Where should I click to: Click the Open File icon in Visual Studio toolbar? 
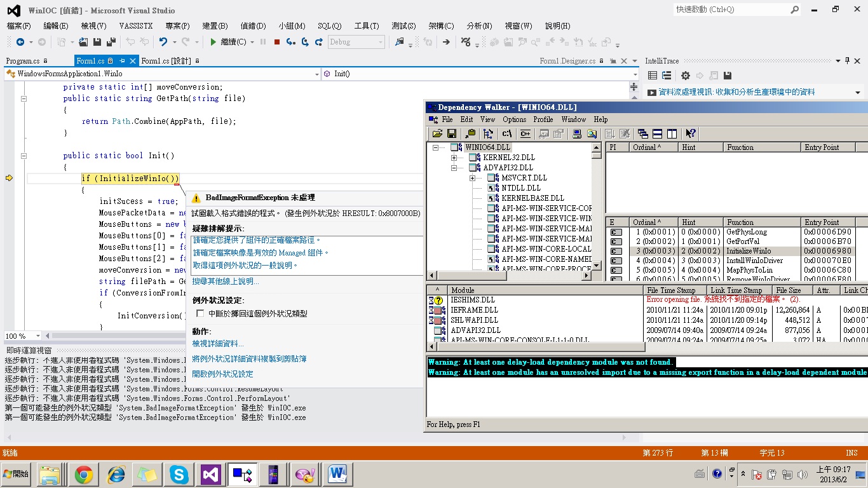[x=83, y=42]
